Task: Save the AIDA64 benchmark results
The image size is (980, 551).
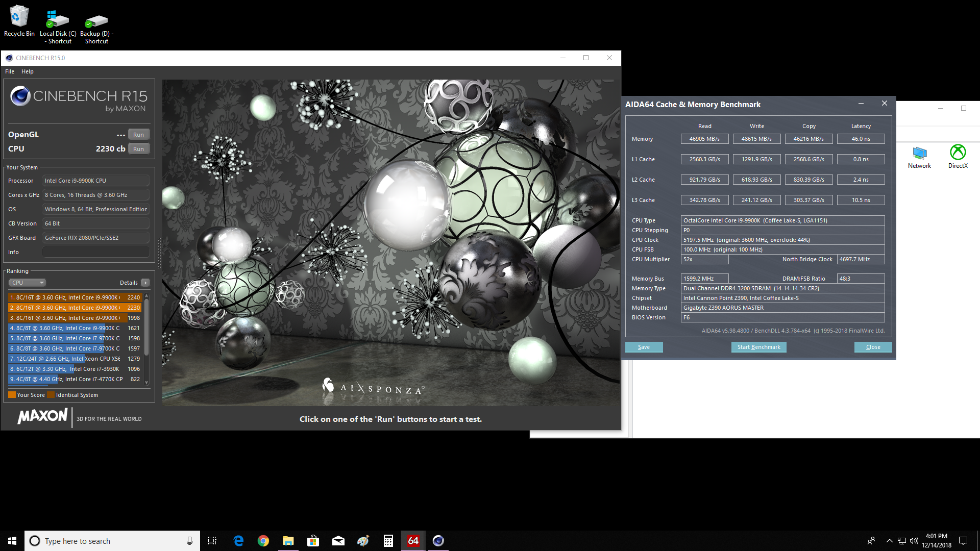Action: (x=644, y=347)
